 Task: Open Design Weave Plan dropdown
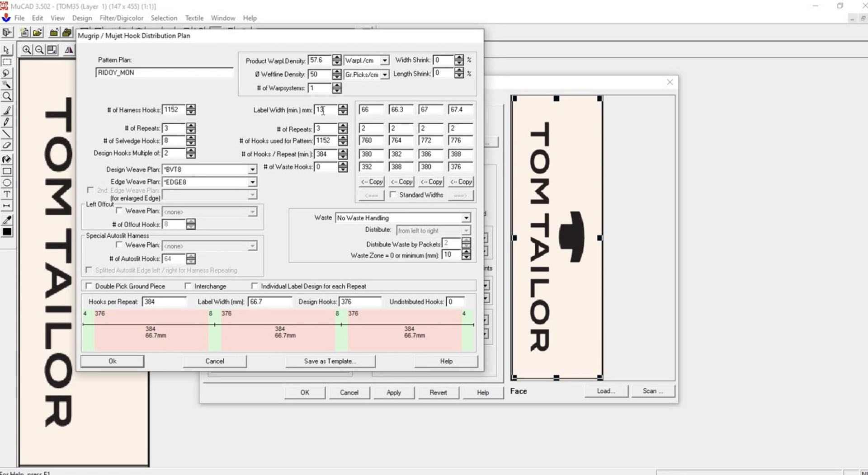[252, 169]
